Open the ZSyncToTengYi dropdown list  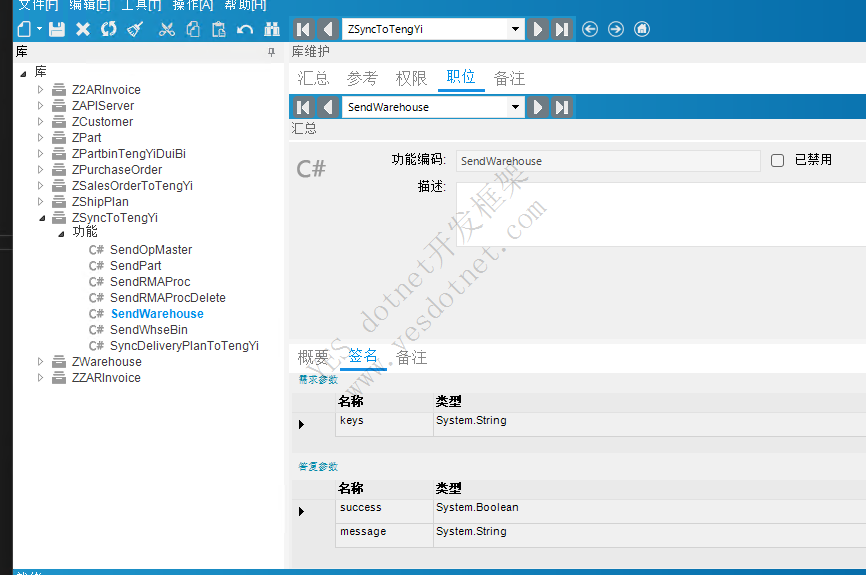(516, 29)
